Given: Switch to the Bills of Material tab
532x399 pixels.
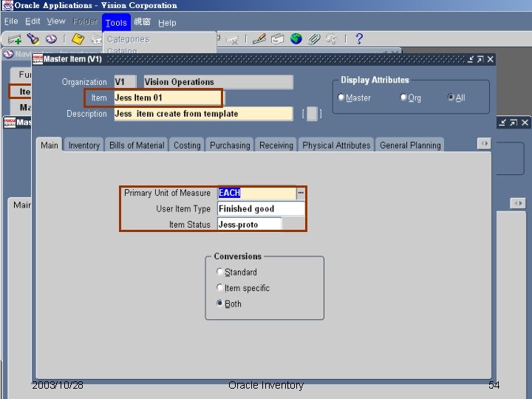Looking at the screenshot, I should point(137,146).
